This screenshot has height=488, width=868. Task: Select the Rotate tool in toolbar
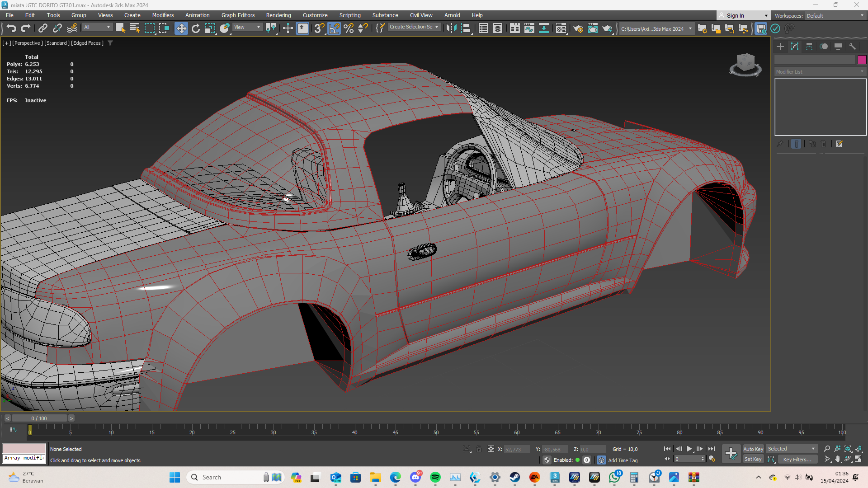[x=196, y=28]
